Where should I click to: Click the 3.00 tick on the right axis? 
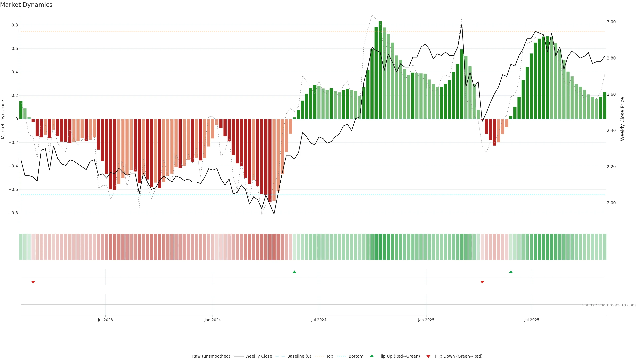click(611, 22)
